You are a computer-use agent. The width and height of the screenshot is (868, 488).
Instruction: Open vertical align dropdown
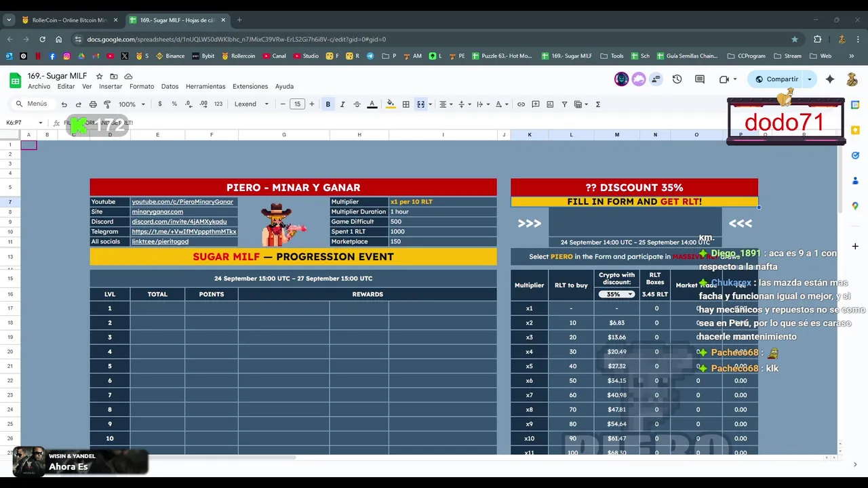click(x=464, y=104)
